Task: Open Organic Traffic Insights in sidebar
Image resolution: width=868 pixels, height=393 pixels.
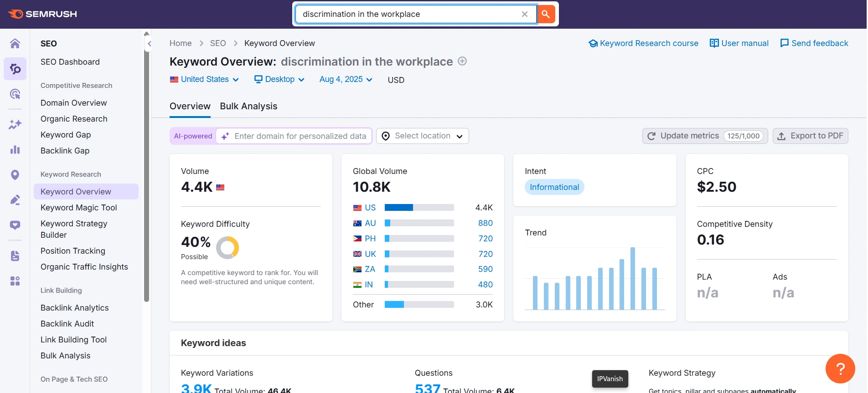Action: pos(84,267)
